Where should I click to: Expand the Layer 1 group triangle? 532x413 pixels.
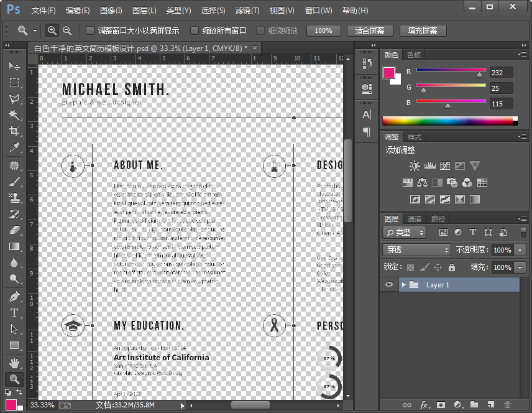coord(403,285)
